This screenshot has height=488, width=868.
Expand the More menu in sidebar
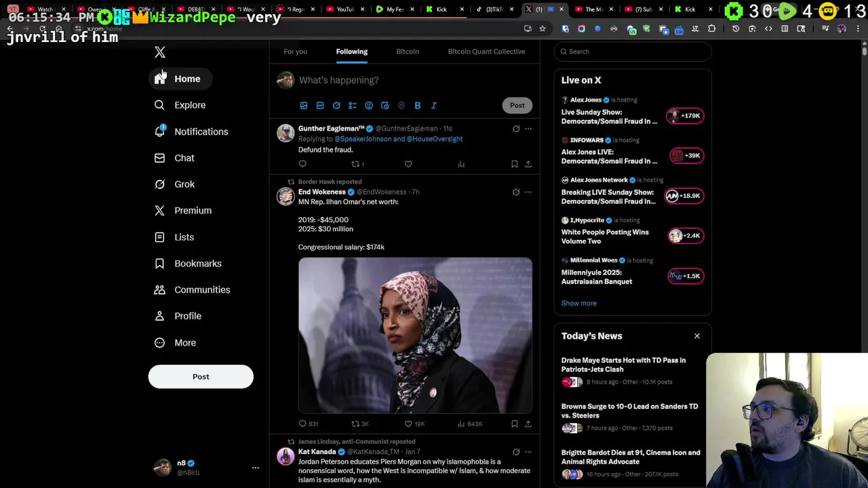coord(175,343)
